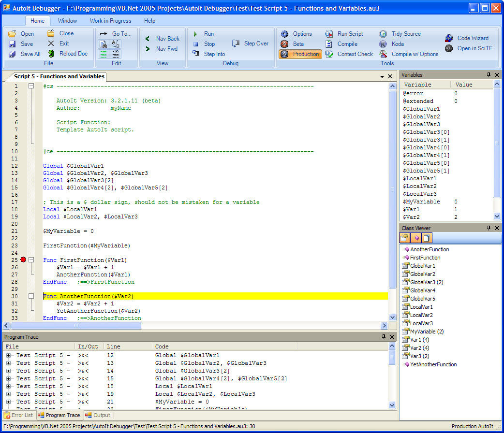504x433 pixels.
Task: Open the Window ribbon tab
Action: [67, 21]
